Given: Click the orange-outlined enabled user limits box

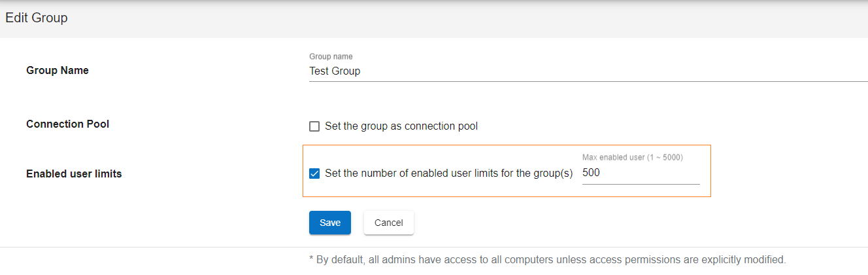Looking at the screenshot, I should (x=507, y=171).
